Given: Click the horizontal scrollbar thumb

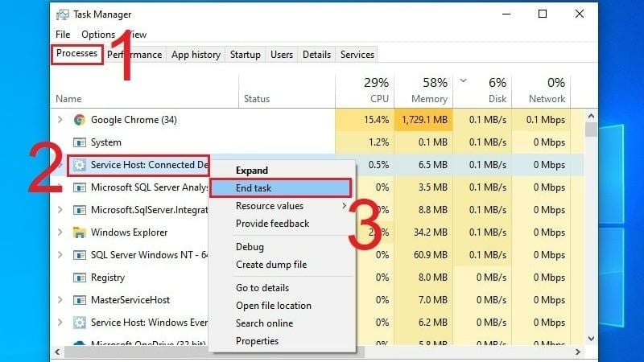Looking at the screenshot, I should pos(214,352).
